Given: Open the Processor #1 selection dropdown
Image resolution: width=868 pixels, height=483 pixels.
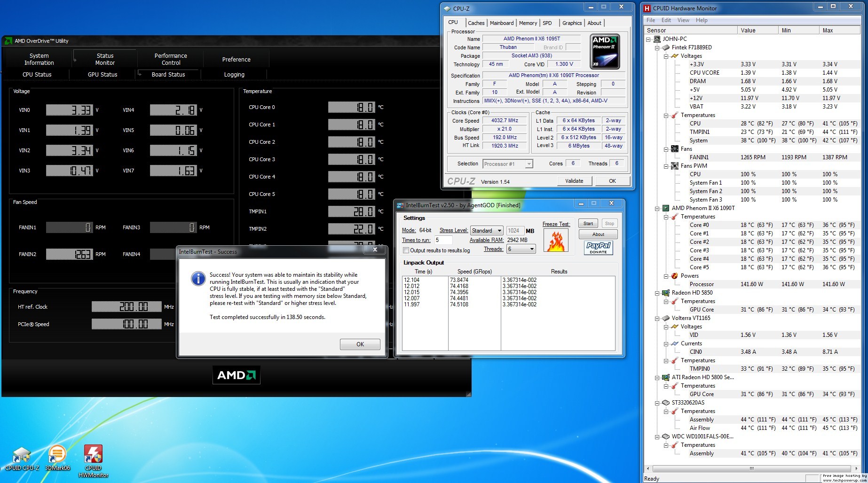Looking at the screenshot, I should click(508, 164).
